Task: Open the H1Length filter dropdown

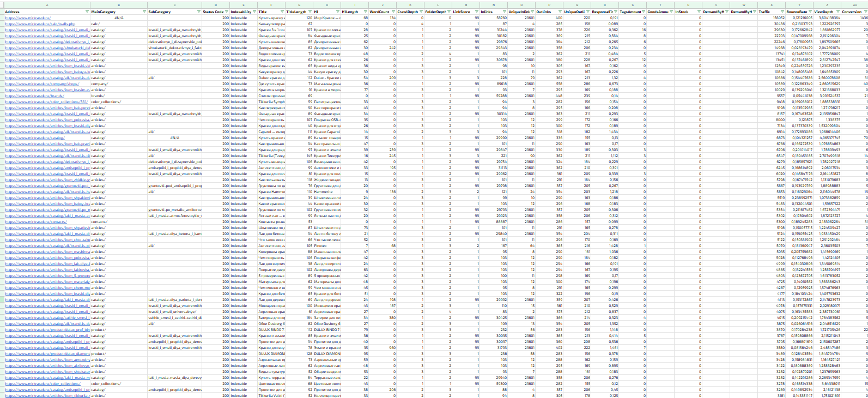Action: (x=366, y=11)
